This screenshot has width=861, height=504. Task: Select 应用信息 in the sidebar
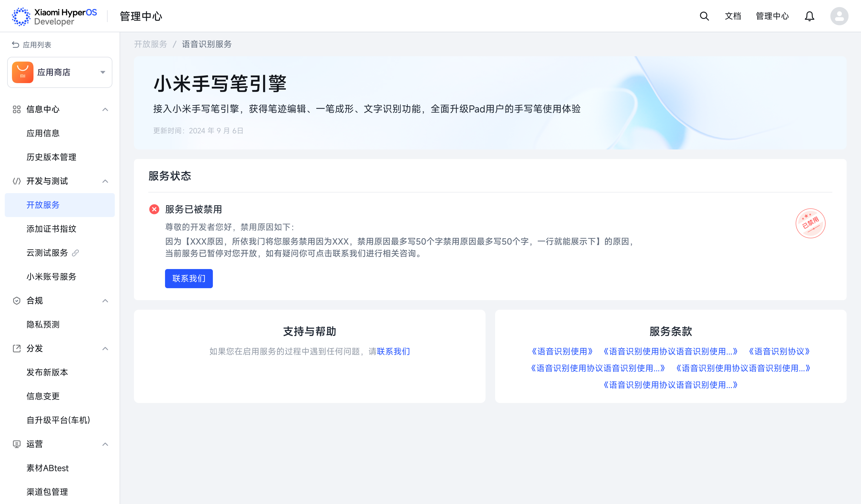tap(60, 133)
